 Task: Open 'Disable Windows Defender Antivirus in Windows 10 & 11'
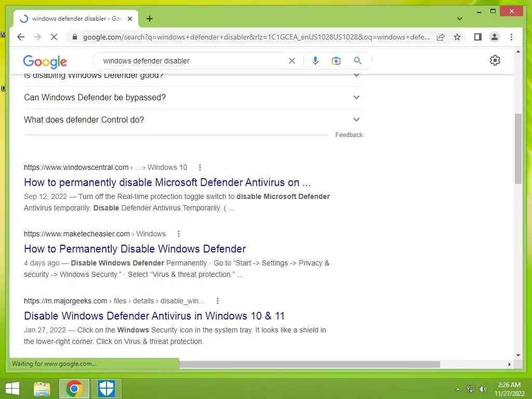154,316
